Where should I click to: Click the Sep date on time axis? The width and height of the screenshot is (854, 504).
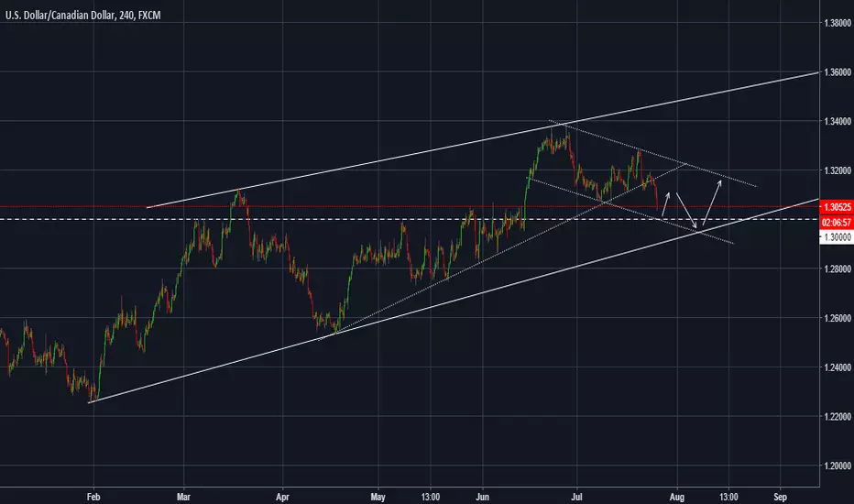coord(780,497)
